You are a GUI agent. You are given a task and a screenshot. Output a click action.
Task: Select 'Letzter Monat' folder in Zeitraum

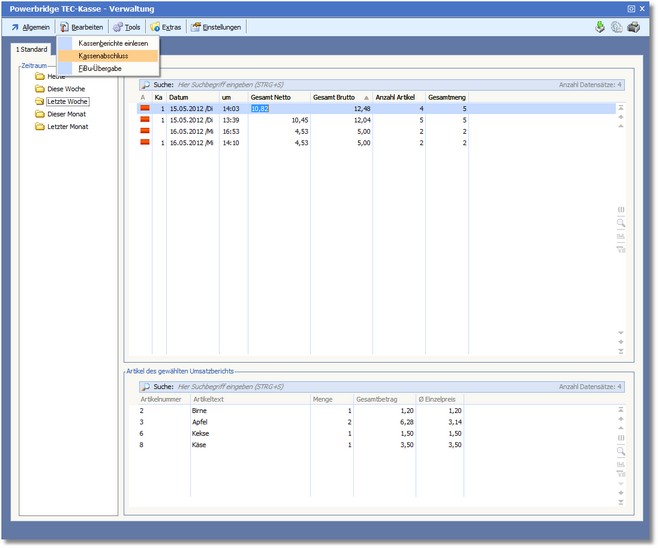pos(68,127)
